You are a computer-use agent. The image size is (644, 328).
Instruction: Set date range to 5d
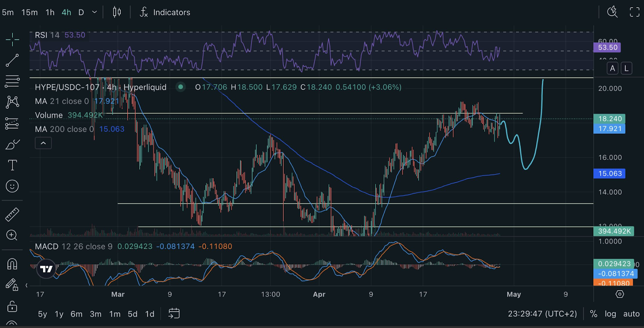pyautogui.click(x=132, y=314)
